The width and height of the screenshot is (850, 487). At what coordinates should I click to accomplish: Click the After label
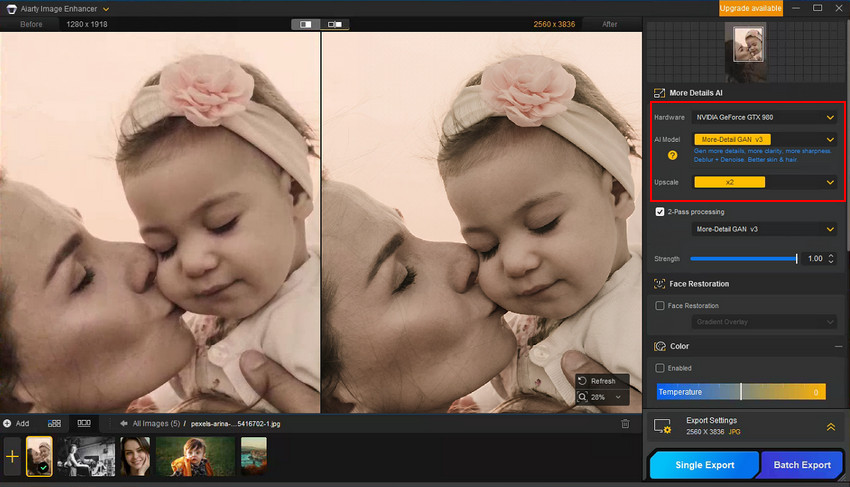(x=609, y=24)
